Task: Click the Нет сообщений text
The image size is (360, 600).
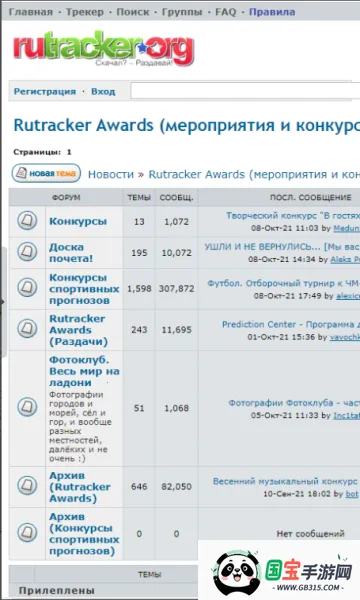Action: [310, 534]
